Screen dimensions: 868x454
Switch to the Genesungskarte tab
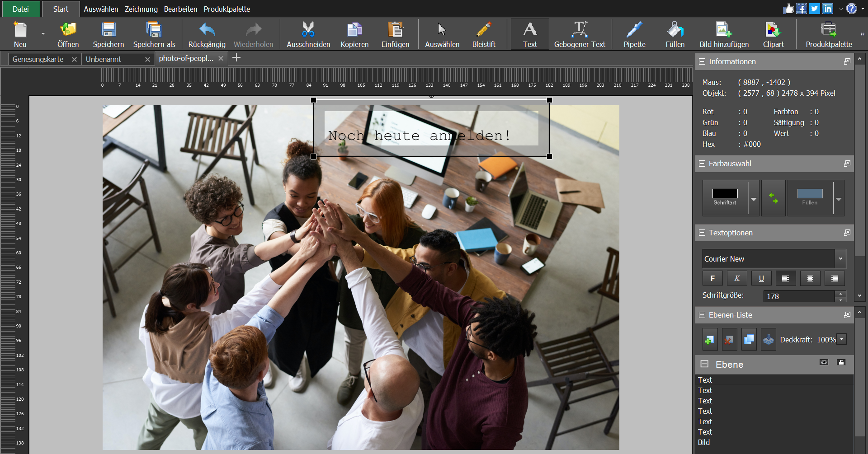[x=38, y=59]
